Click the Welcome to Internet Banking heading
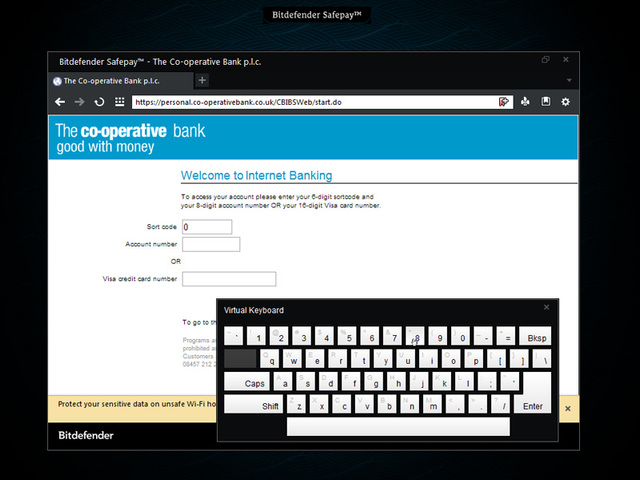The height and width of the screenshot is (480, 640). point(256,176)
